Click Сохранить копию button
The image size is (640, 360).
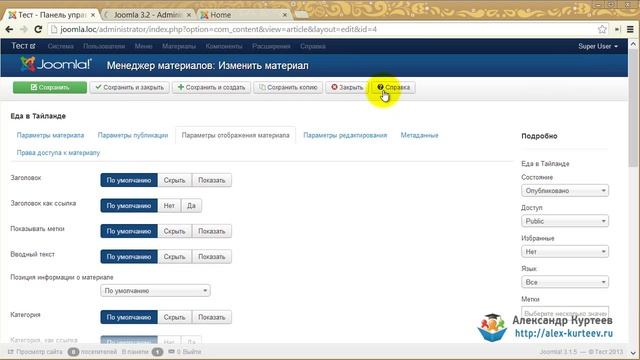[288, 87]
